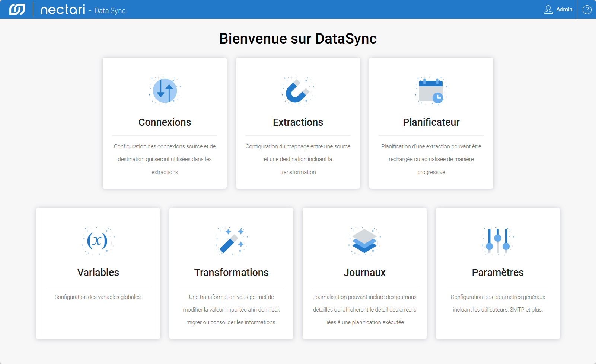Click the Connexions card description text
The width and height of the screenshot is (596, 364).
(x=165, y=159)
